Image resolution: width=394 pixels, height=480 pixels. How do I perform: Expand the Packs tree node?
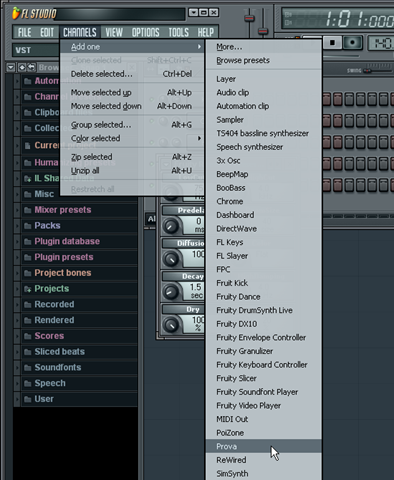[x=17, y=226]
